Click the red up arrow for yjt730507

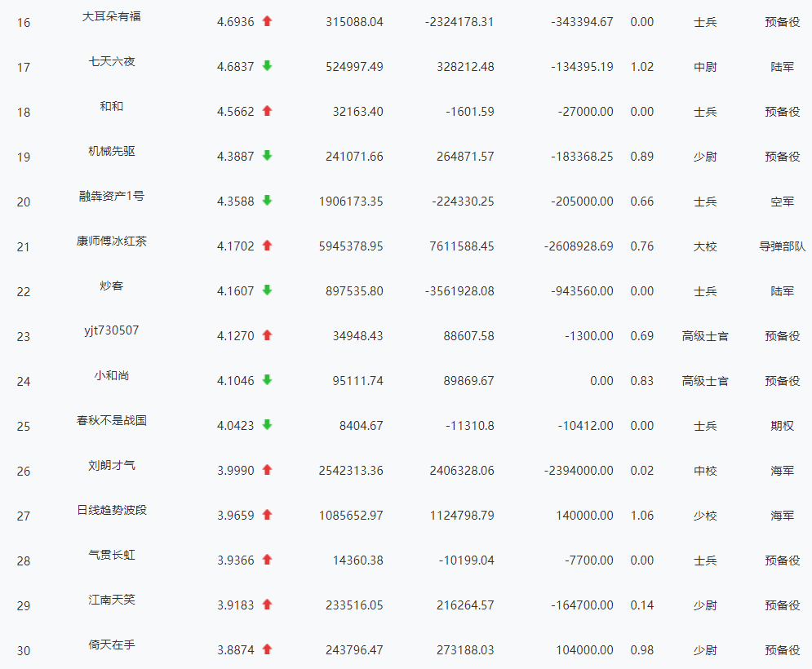click(x=267, y=335)
